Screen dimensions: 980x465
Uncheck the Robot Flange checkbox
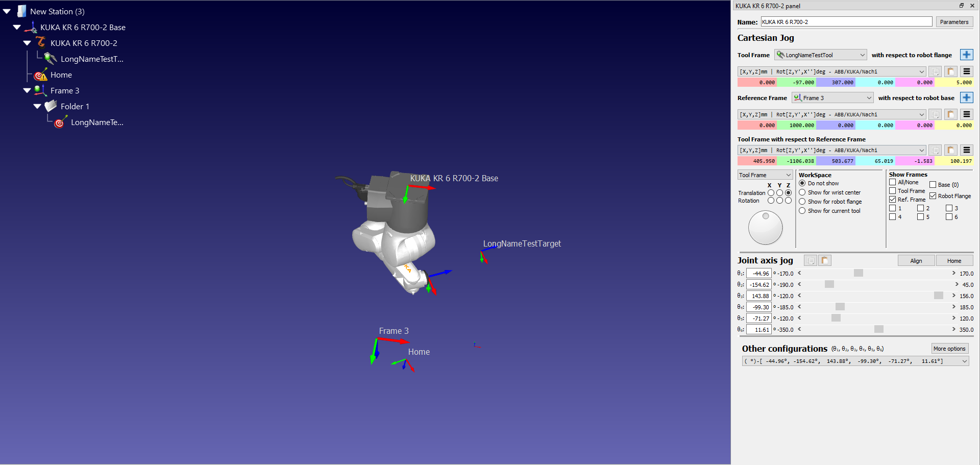pyautogui.click(x=933, y=196)
